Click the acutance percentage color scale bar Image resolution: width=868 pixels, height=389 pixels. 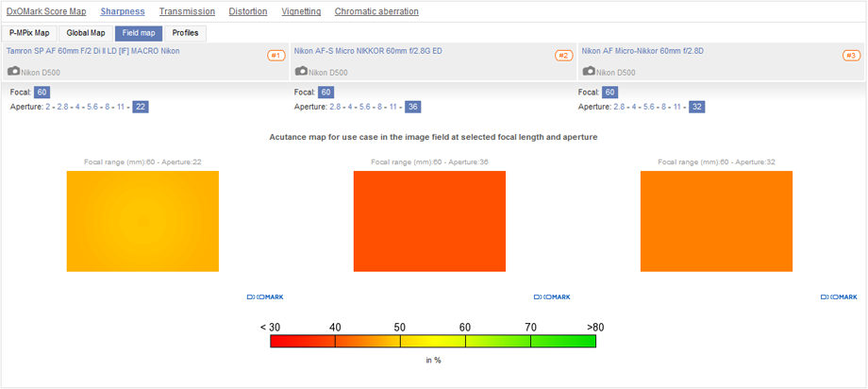433,341
